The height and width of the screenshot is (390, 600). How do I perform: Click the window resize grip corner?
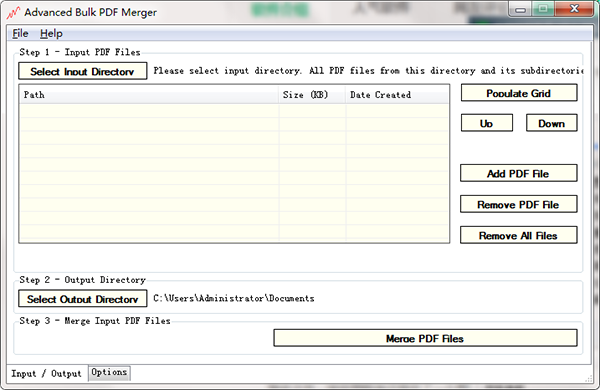(589, 379)
